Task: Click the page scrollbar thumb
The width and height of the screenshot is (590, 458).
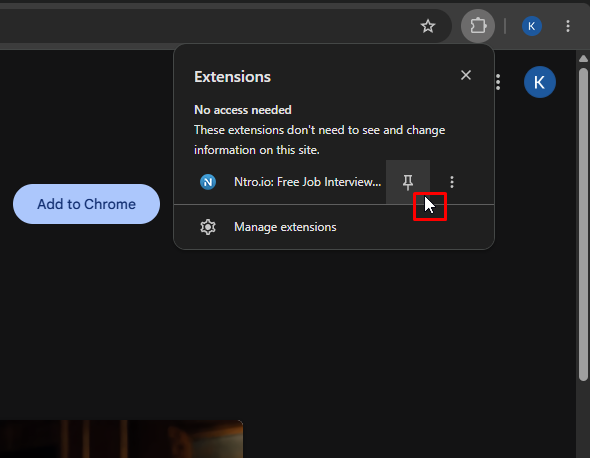Action: [x=583, y=224]
